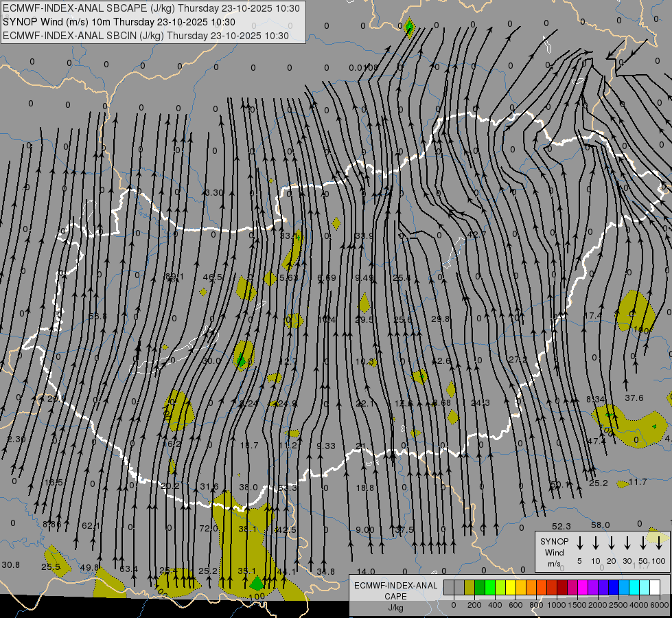Image resolution: width=672 pixels, height=618 pixels.
Task: Choose the yellow swatch in CAPE colorbar
Action: pyautogui.click(x=511, y=587)
